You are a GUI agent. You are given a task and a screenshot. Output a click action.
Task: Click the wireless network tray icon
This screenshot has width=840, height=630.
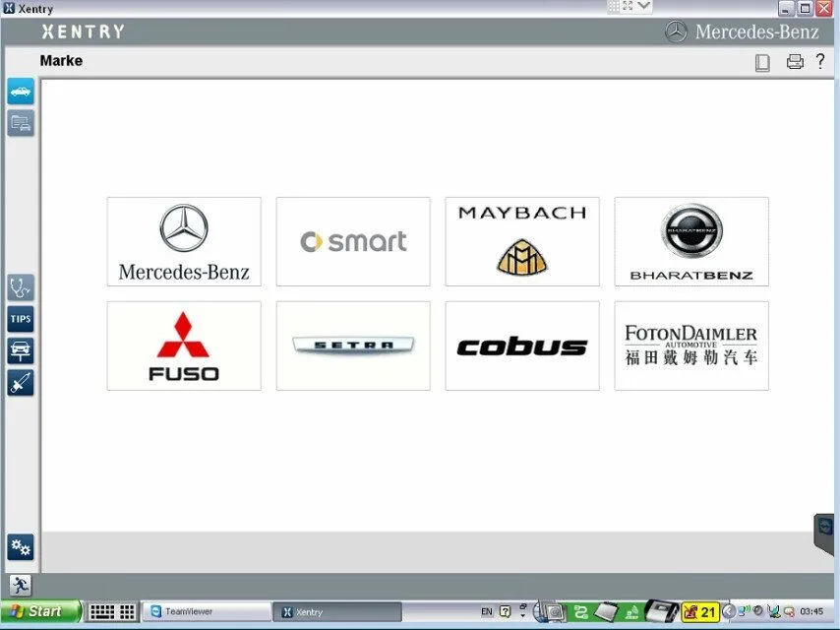pos(744,610)
